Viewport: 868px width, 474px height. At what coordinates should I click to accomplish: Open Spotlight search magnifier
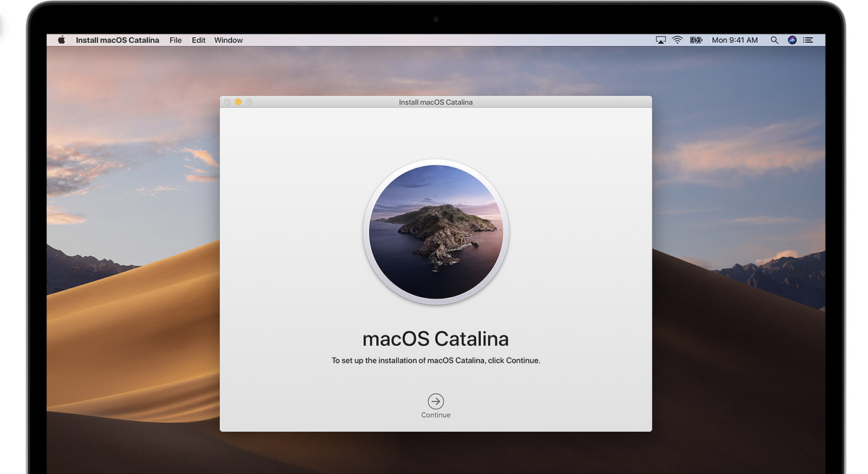click(x=774, y=40)
